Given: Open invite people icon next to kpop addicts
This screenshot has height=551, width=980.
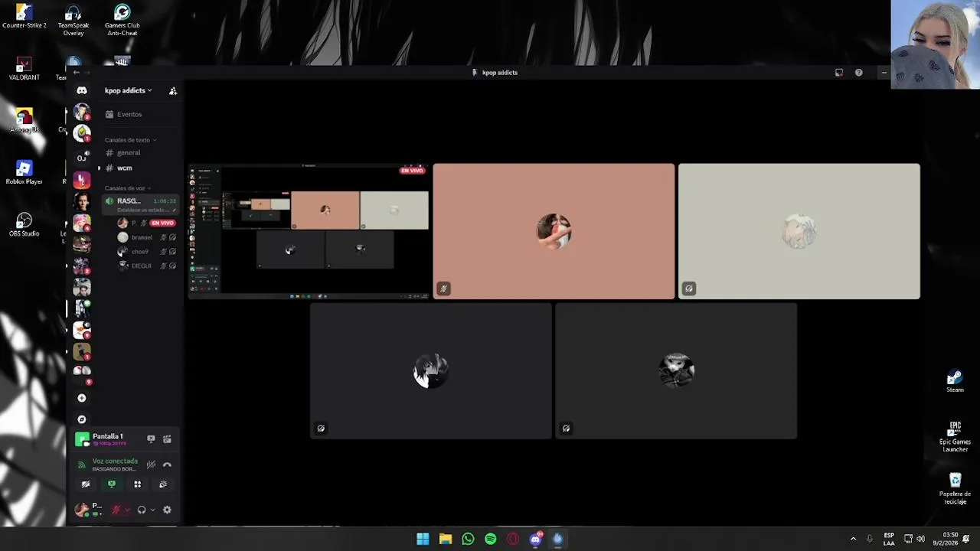Looking at the screenshot, I should (x=173, y=90).
